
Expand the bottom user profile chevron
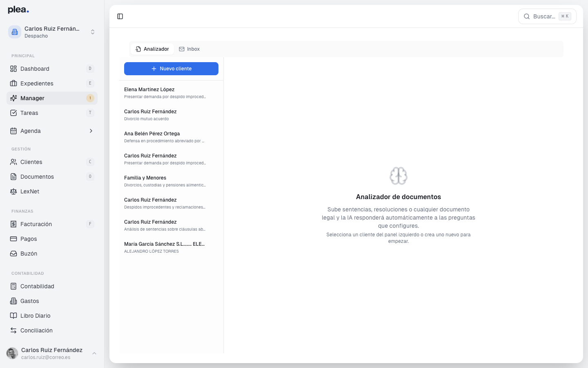click(x=94, y=353)
